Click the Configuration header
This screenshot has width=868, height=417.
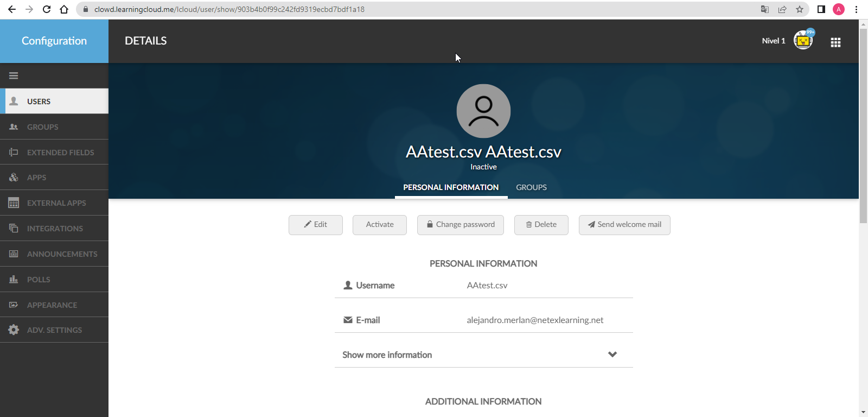pyautogui.click(x=54, y=41)
